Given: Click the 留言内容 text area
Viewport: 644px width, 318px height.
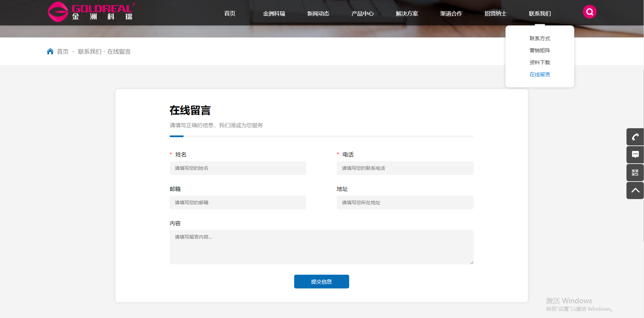Looking at the screenshot, I should (x=321, y=247).
